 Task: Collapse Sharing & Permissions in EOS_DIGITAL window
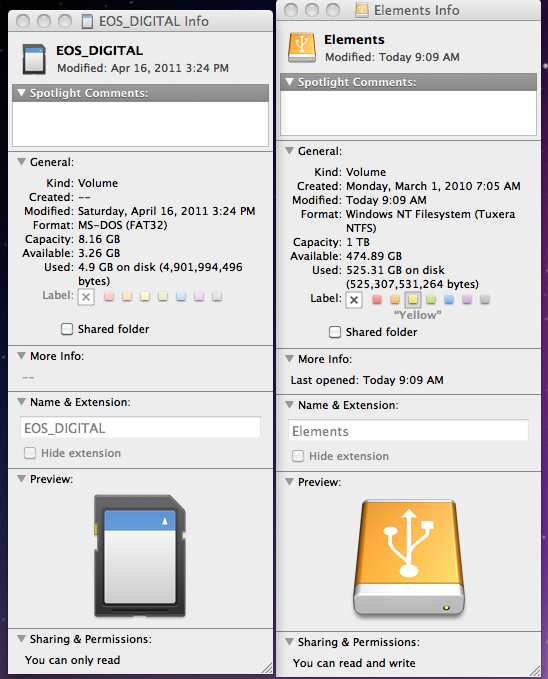point(21,639)
